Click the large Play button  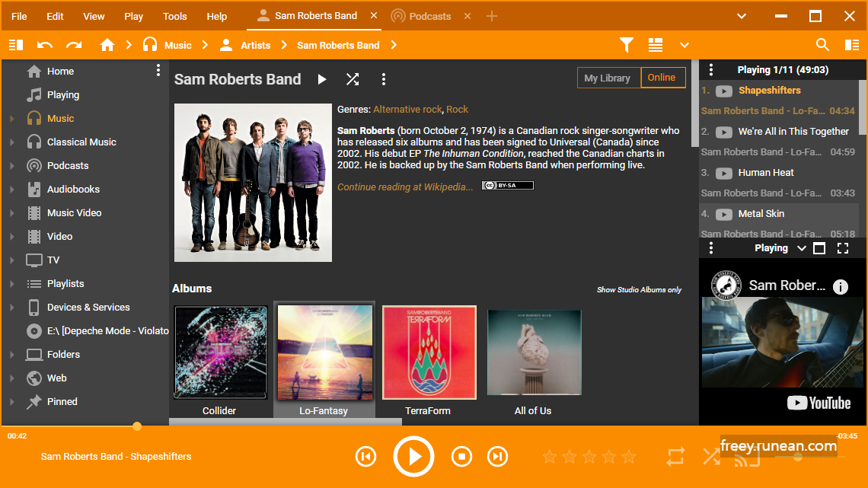click(413, 457)
